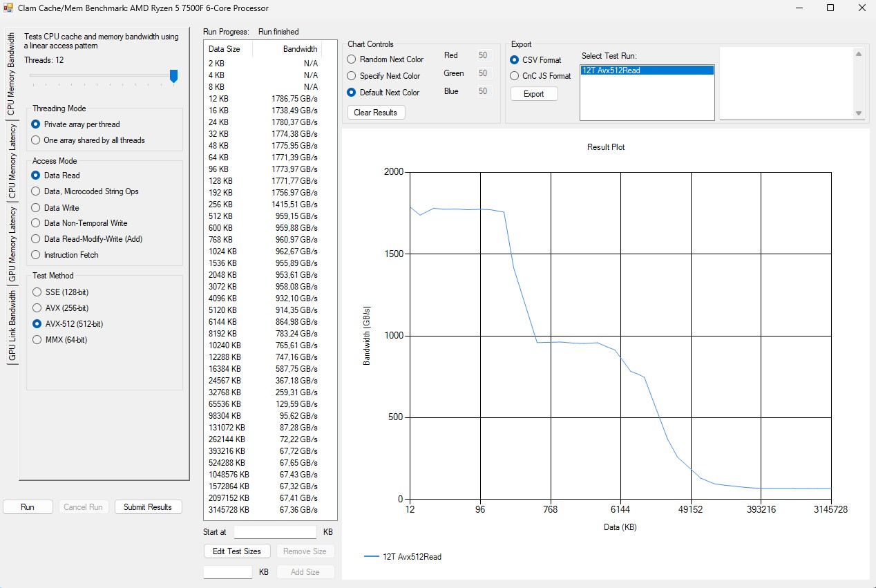Click the 12T Avx512Read chart legend entry

point(403,556)
